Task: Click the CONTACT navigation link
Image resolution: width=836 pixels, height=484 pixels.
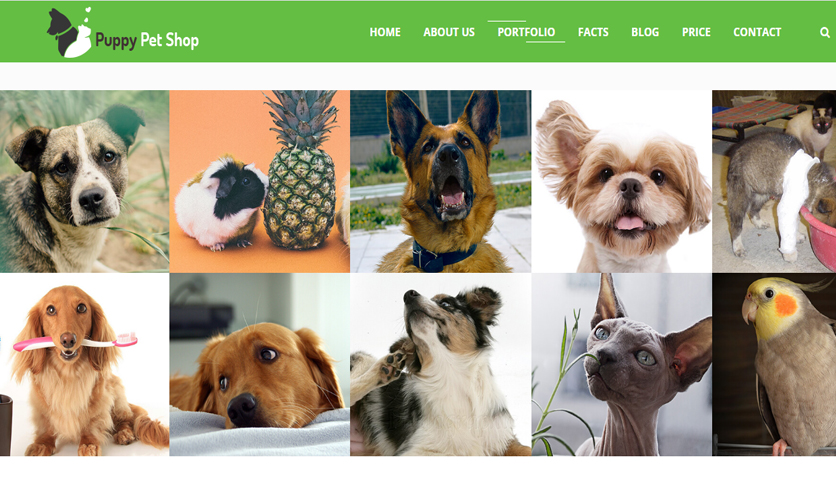Action: tap(757, 32)
